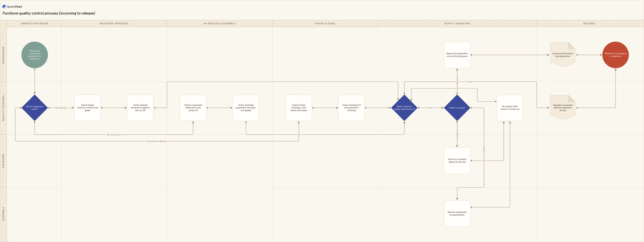Click the 'Finishing' swimlane label
The width and height of the screenshot is (644, 242).
[3, 161]
